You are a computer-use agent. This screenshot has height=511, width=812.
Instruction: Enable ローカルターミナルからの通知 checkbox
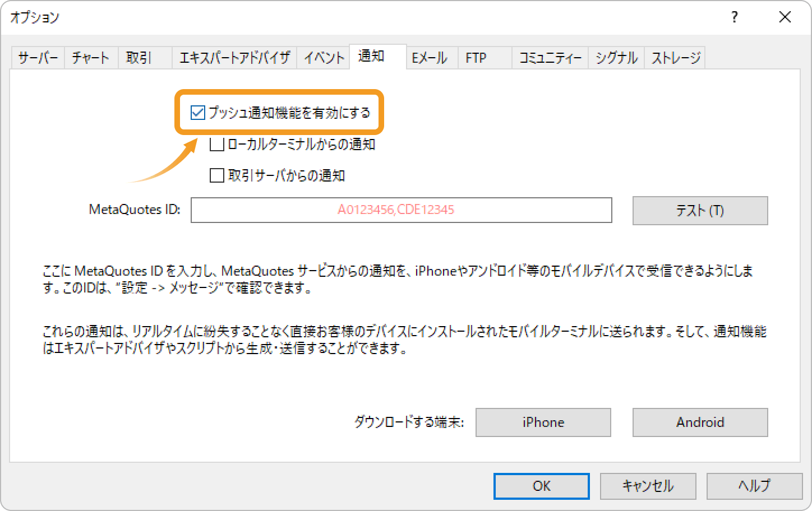point(217,145)
